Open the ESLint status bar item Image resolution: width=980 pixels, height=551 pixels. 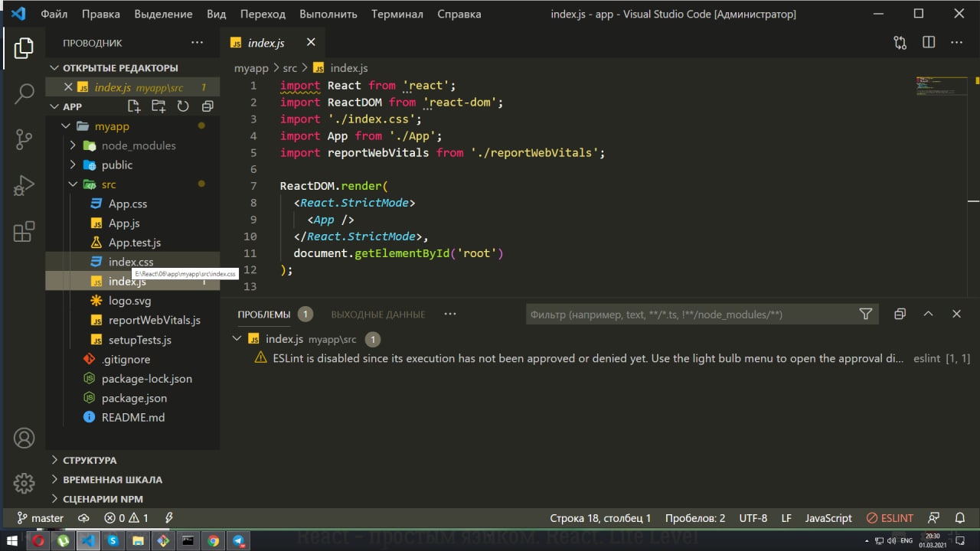(x=890, y=518)
